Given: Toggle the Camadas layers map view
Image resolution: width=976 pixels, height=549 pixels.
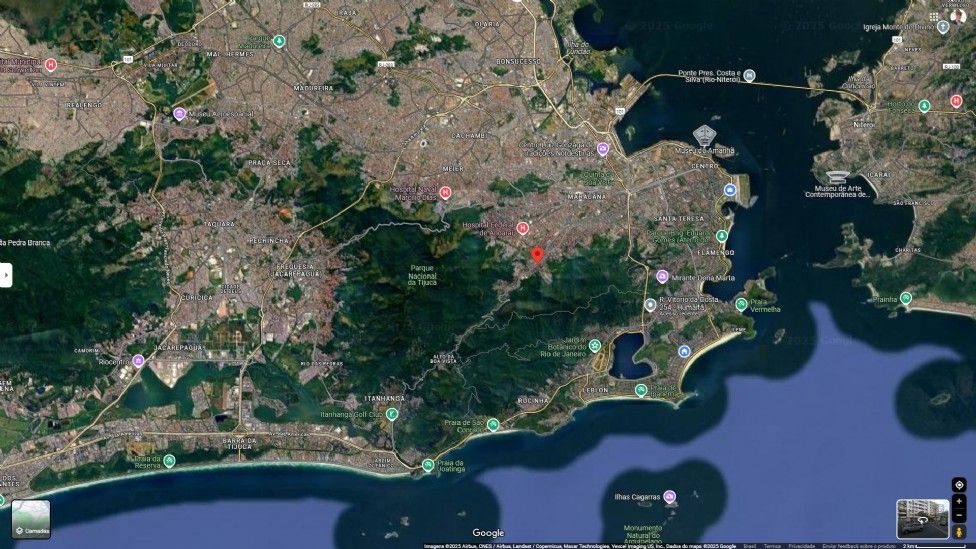Looking at the screenshot, I should click(x=31, y=519).
